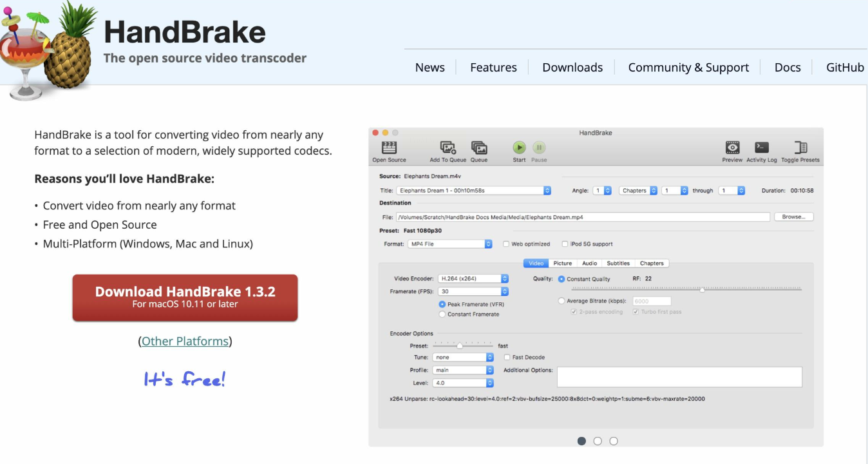Open the Title dropdown showing Elephants Dream 1
The image size is (868, 464).
pos(473,191)
